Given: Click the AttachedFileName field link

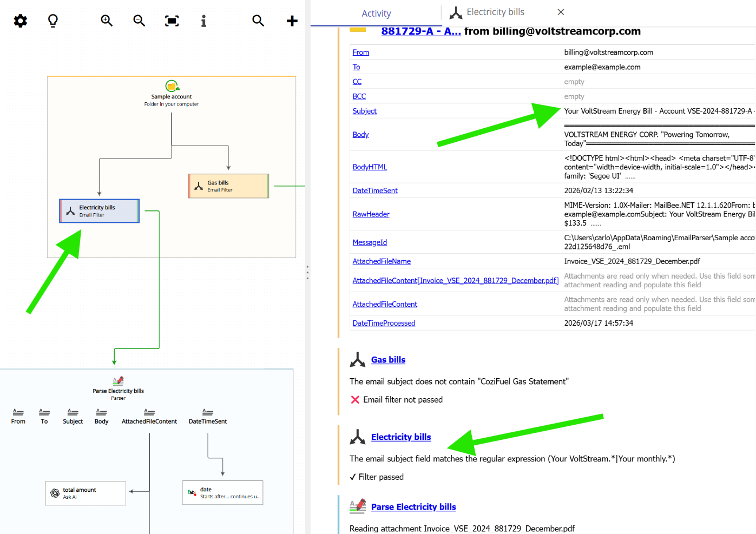Looking at the screenshot, I should (x=382, y=261).
